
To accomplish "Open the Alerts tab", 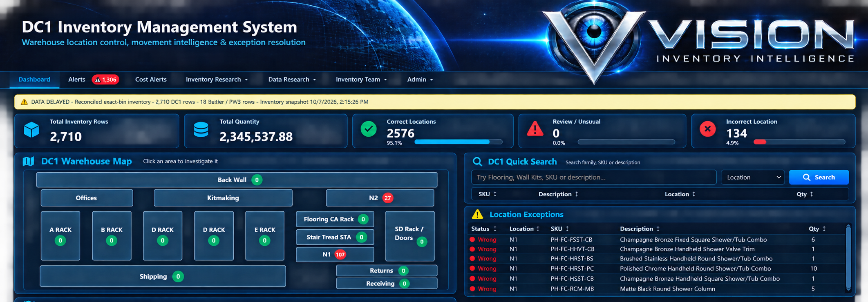I will click(x=77, y=80).
